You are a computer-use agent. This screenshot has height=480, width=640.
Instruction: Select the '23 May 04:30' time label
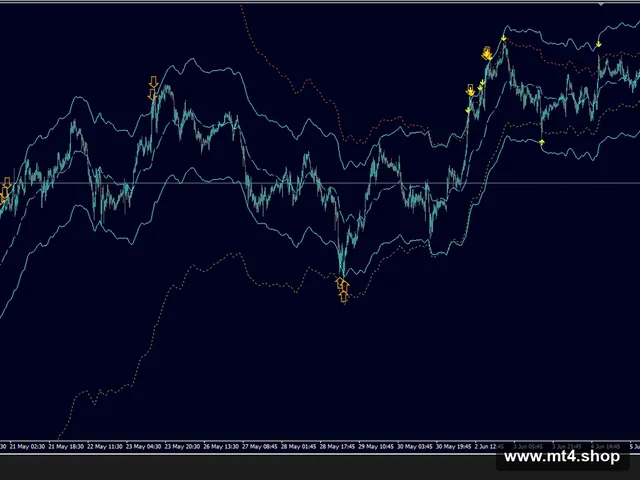pos(143,447)
